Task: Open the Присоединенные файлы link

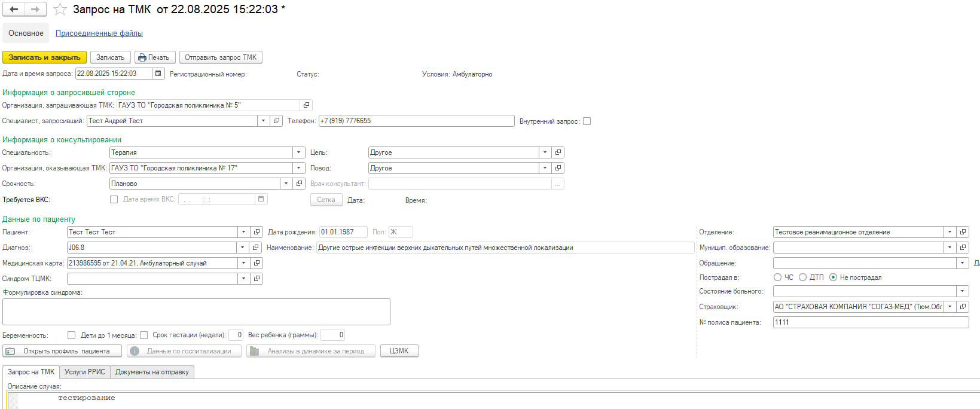Action: click(x=99, y=33)
